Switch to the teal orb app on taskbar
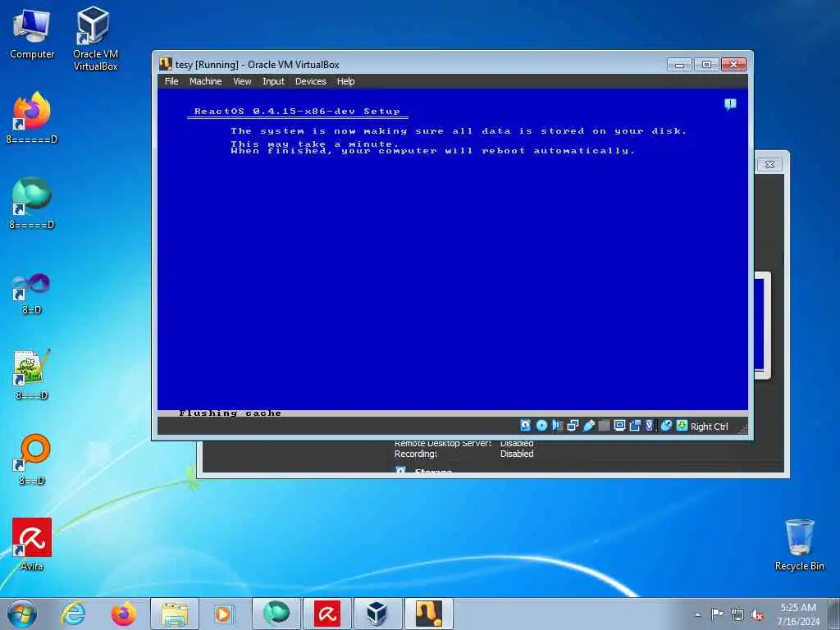 coord(276,614)
